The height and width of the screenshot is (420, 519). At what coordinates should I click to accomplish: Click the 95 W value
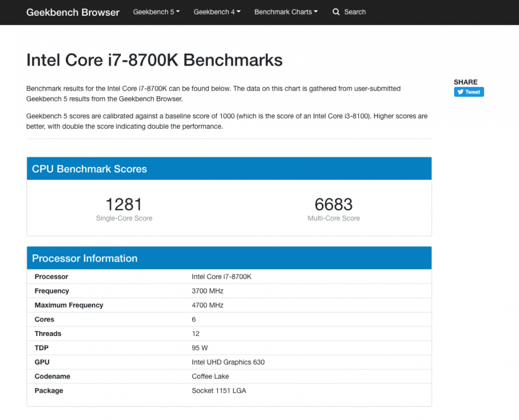[199, 348]
